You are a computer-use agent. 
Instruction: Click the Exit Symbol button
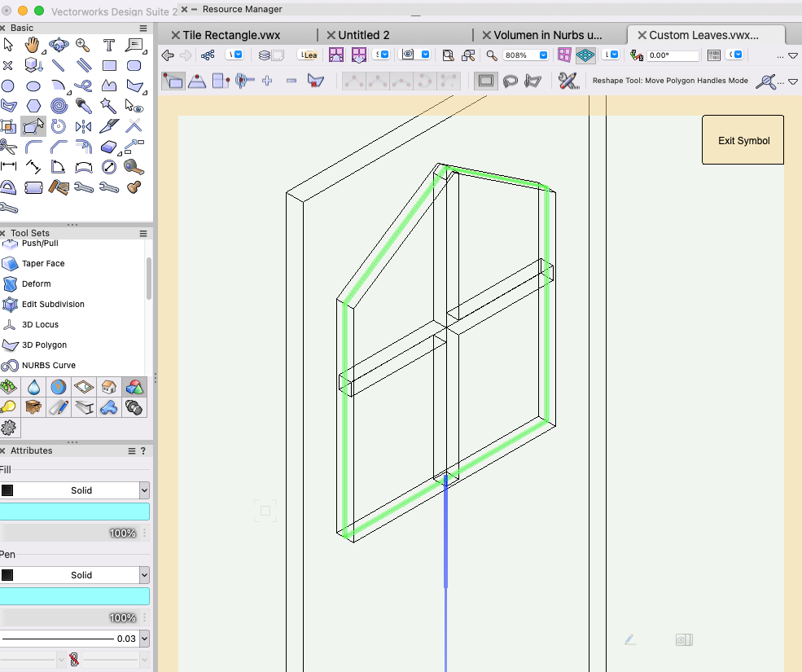(x=742, y=139)
